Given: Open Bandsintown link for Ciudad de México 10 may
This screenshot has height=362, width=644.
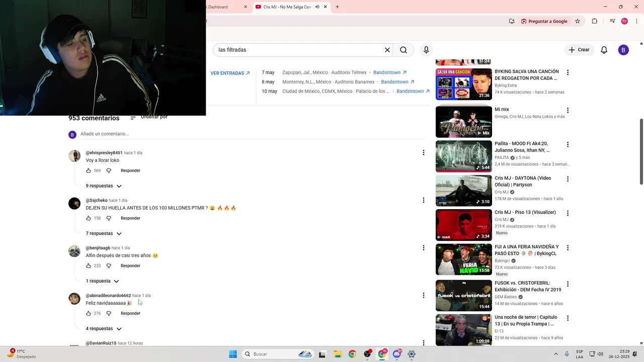Looking at the screenshot, I should 413,92.
